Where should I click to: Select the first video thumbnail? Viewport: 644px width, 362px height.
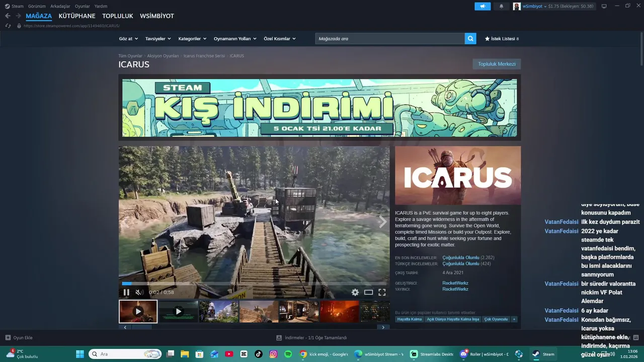tap(138, 311)
